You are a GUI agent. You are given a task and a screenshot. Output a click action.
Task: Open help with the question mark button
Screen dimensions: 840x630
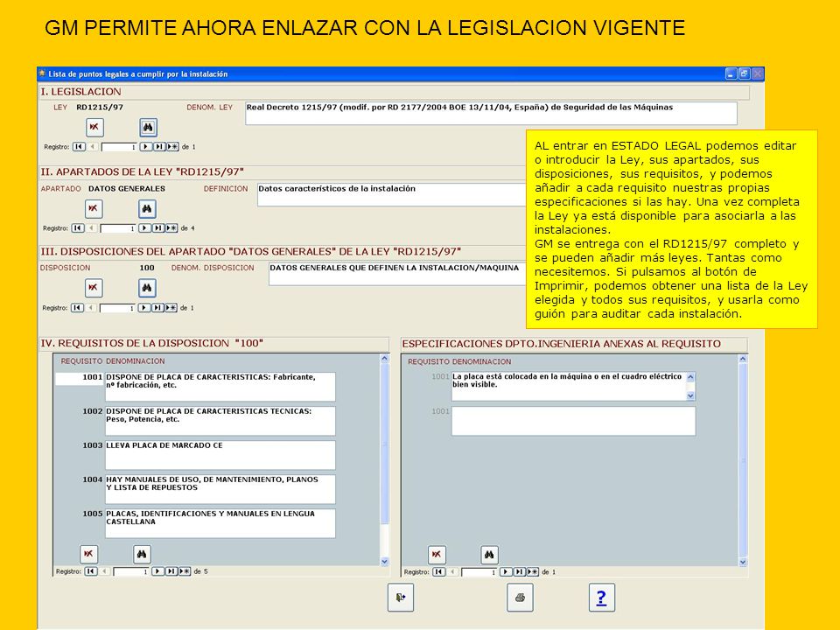click(x=602, y=598)
